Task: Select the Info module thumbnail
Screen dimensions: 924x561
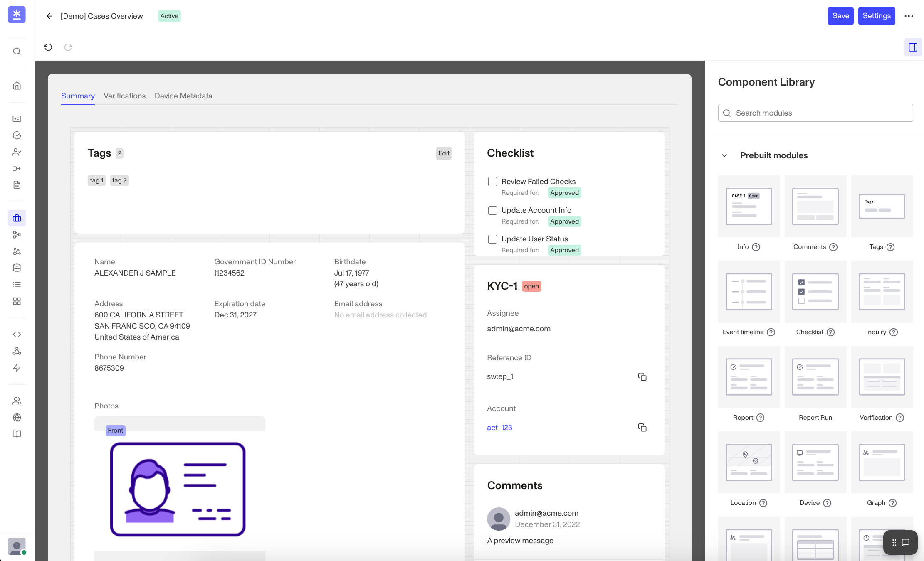Action: [749, 207]
